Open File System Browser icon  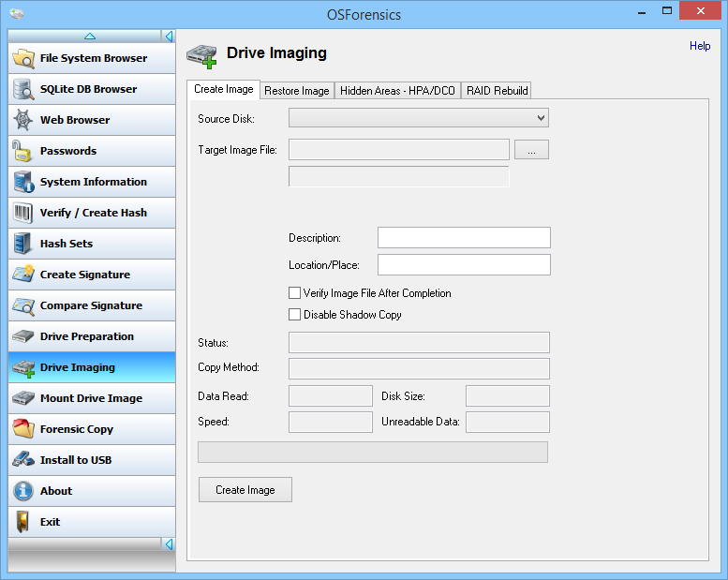tap(22, 58)
